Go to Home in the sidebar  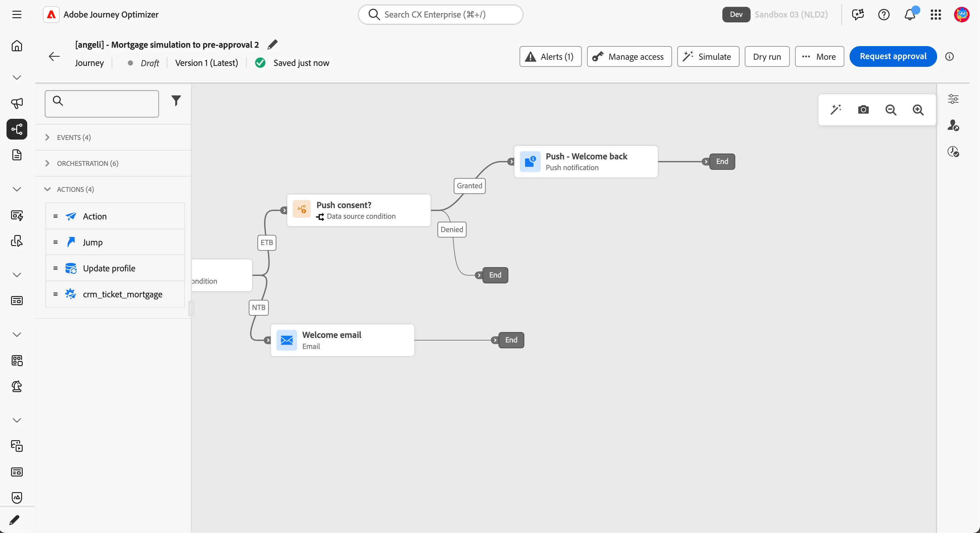pyautogui.click(x=17, y=46)
